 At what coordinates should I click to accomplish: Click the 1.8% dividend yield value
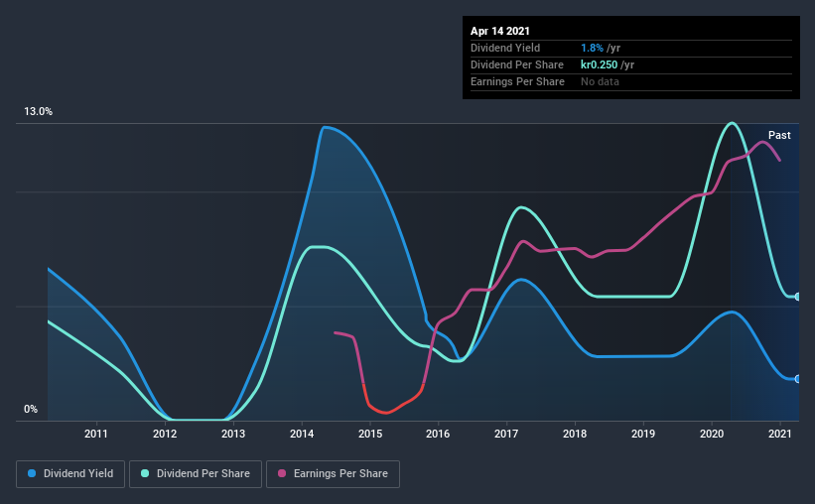592,48
